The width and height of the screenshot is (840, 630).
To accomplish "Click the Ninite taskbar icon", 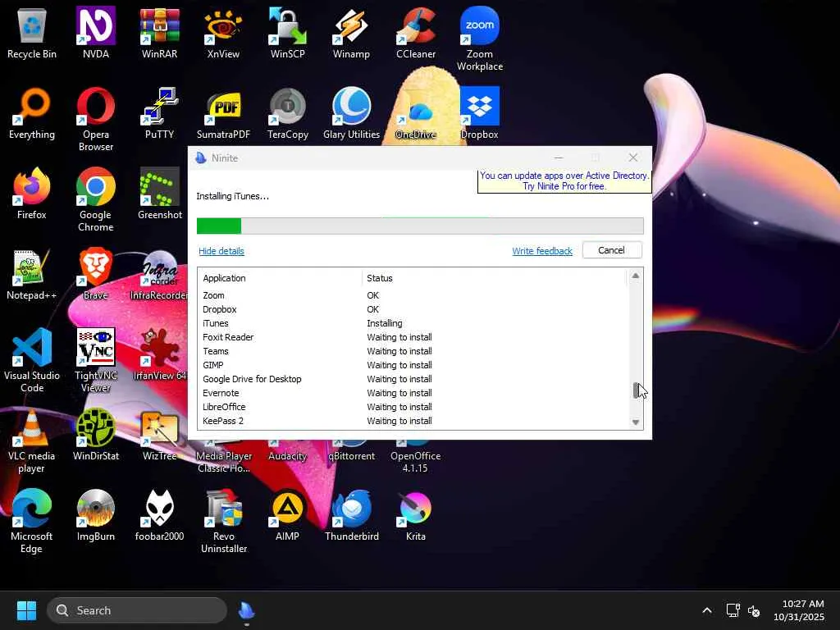I will tap(246, 610).
